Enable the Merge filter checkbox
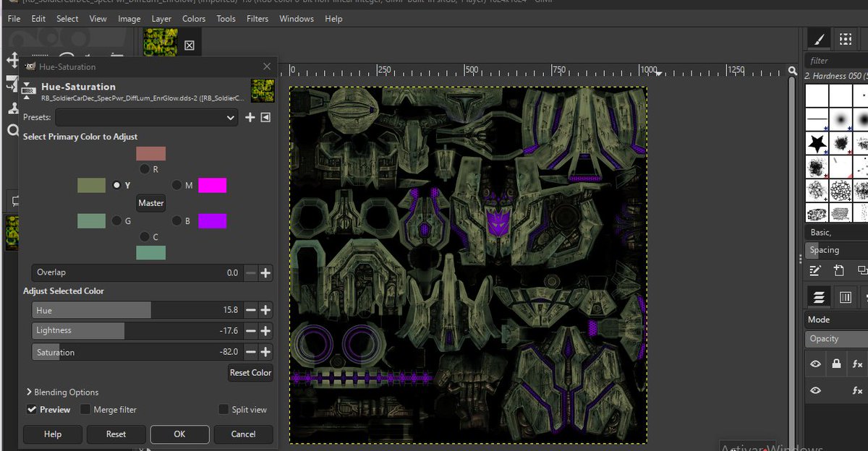 coord(85,410)
